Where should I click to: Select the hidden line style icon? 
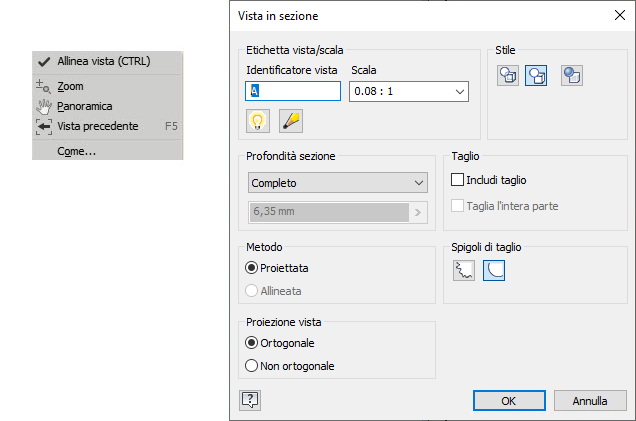509,75
